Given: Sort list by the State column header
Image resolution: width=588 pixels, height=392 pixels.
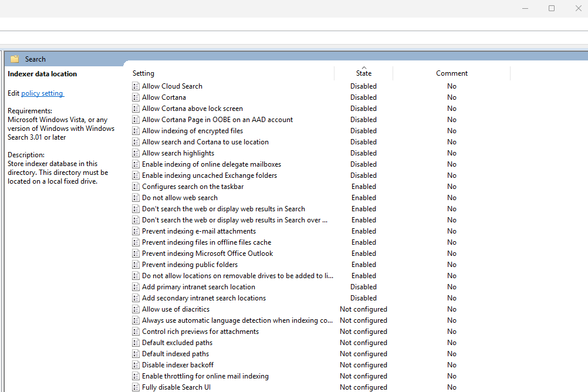Looking at the screenshot, I should [x=363, y=73].
